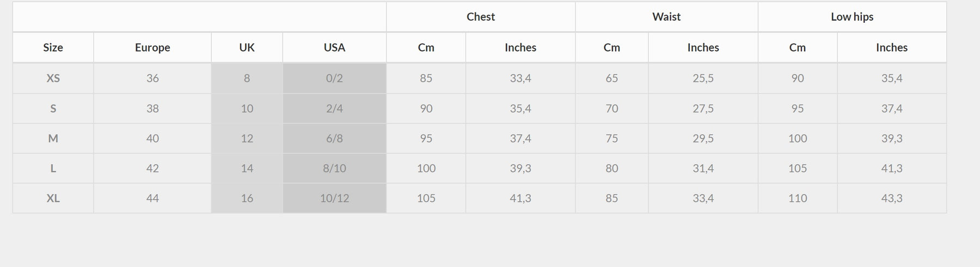Click Europe size 42 cell
980x267 pixels.
coord(152,169)
